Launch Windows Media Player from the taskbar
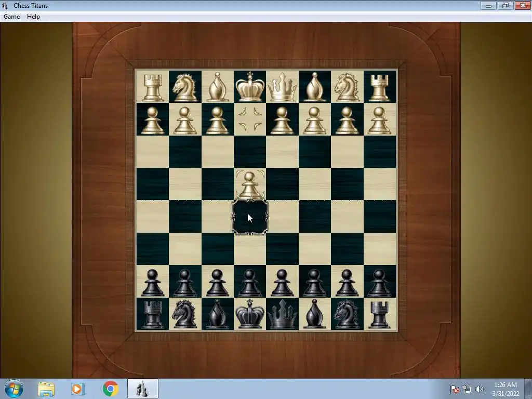Viewport: 532px width, 399px height. pyautogui.click(x=78, y=389)
